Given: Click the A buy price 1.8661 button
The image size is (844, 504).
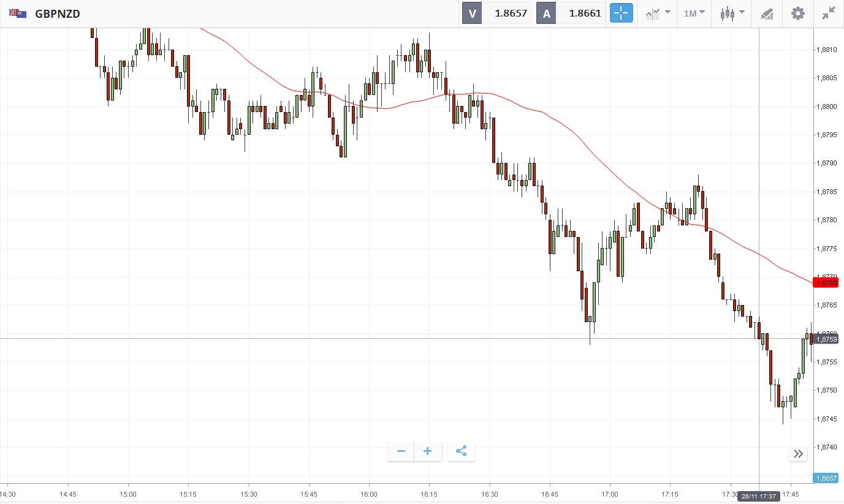Looking at the screenshot, I should 571,13.
